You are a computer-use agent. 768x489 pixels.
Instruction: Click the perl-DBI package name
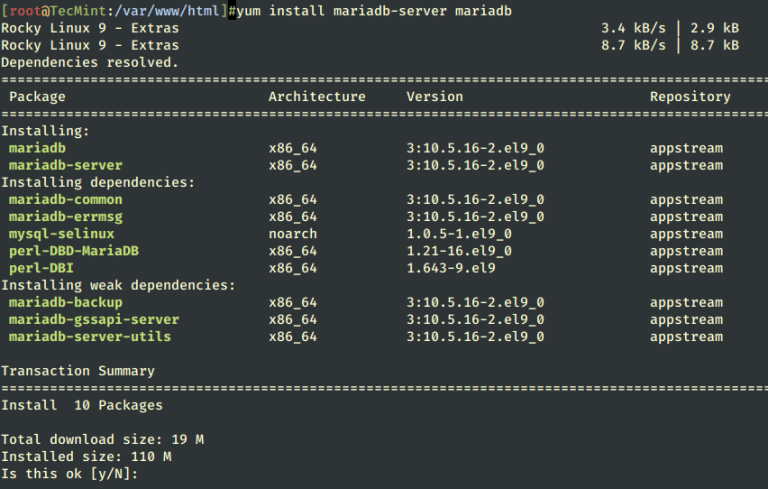pyautogui.click(x=41, y=268)
